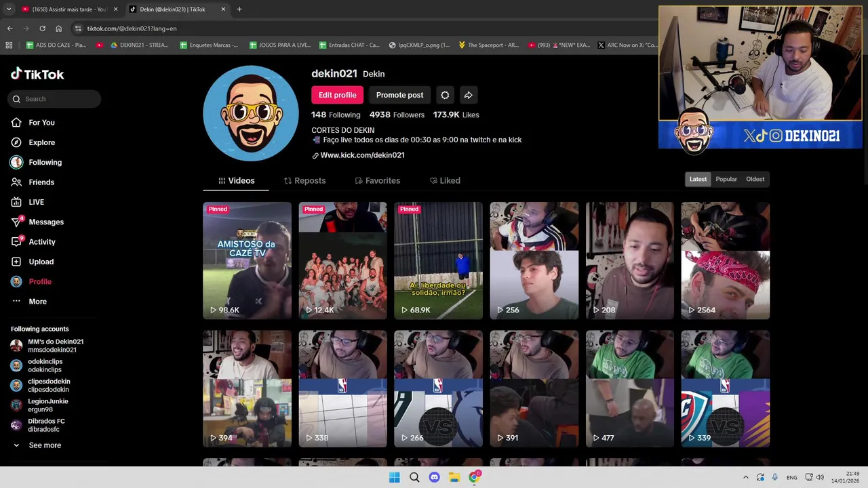The height and width of the screenshot is (488, 868).
Task: Open Profile from the sidebar
Action: pyautogui.click(x=31, y=281)
